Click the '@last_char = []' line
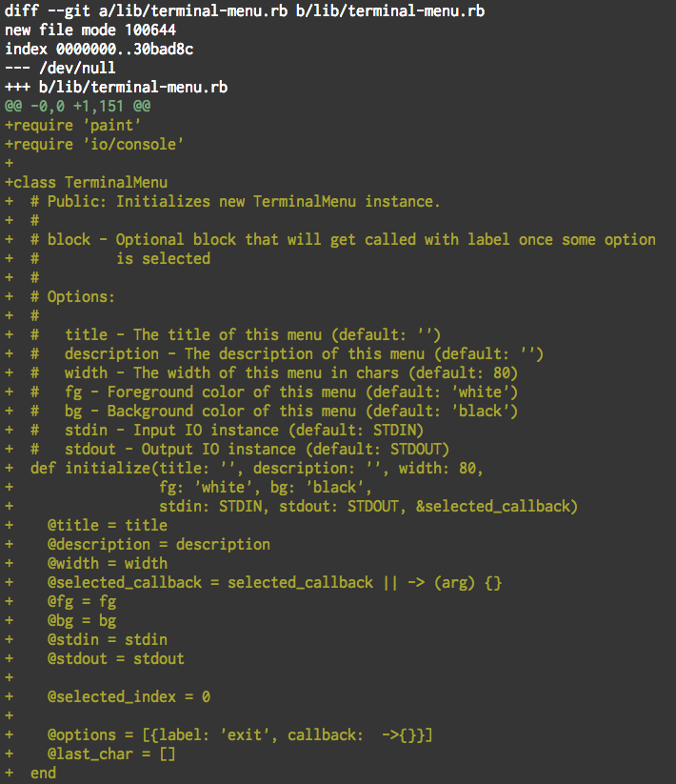This screenshot has width=676, height=784. click(111, 754)
